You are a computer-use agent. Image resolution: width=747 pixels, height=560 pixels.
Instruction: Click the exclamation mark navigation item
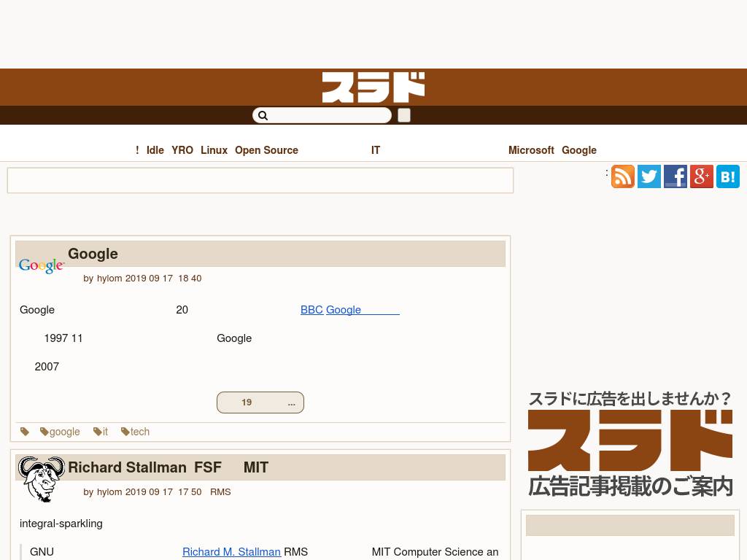coord(137,150)
